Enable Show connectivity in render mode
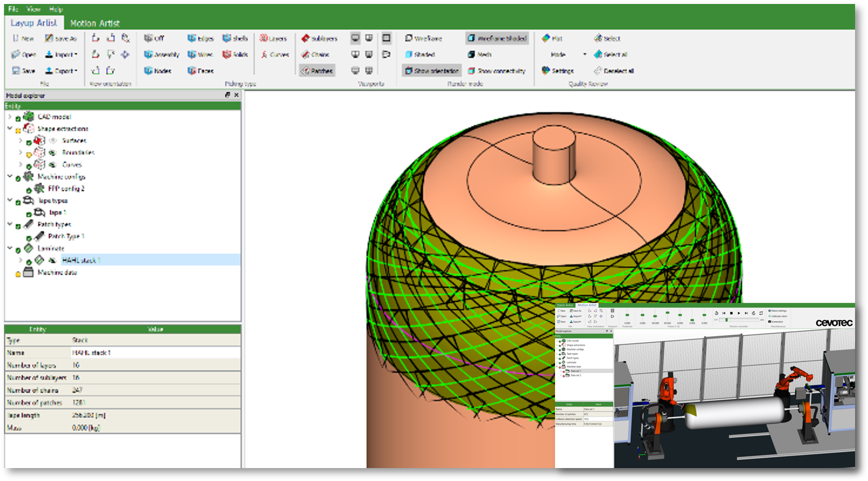868x481 pixels. (x=496, y=70)
